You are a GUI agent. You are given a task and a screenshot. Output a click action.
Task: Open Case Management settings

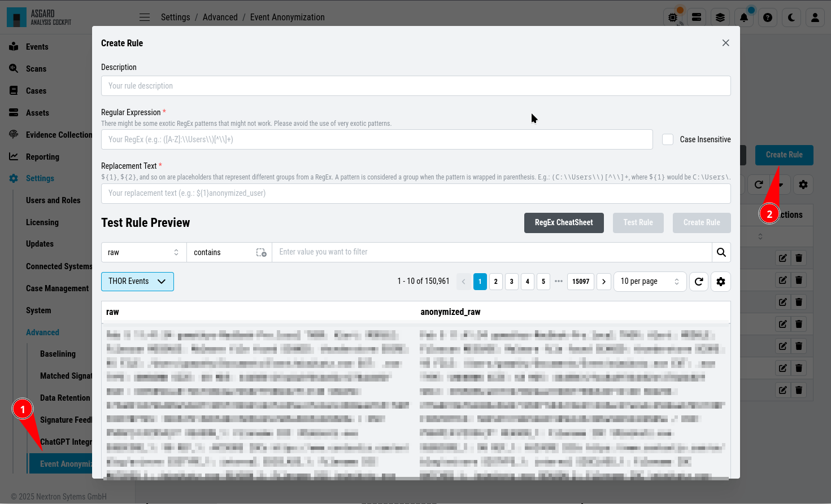(x=57, y=288)
